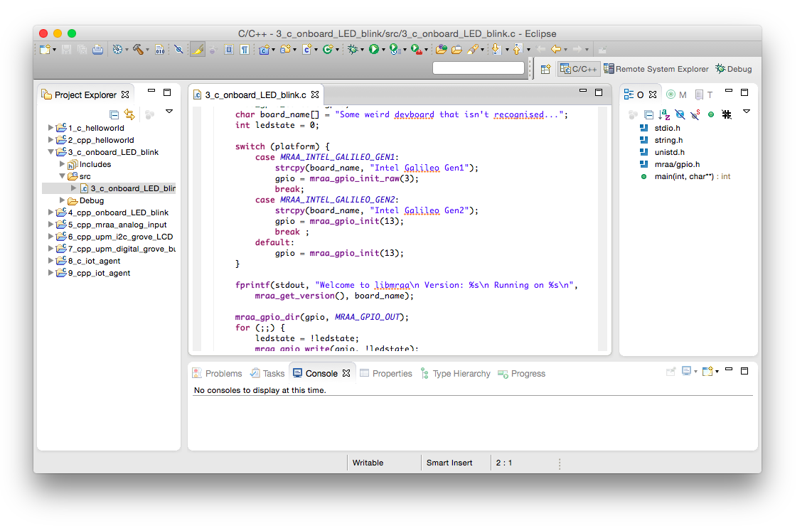Open Outline view menu triangle
812x528 pixels.
pos(747,112)
